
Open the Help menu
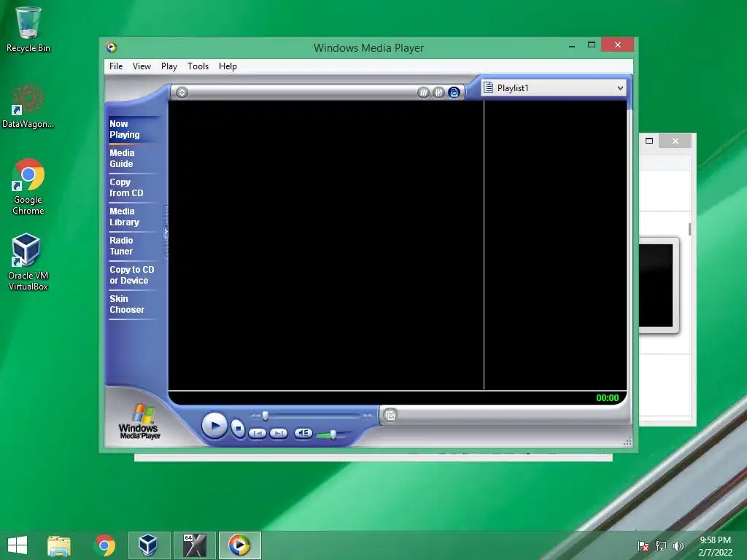(228, 66)
